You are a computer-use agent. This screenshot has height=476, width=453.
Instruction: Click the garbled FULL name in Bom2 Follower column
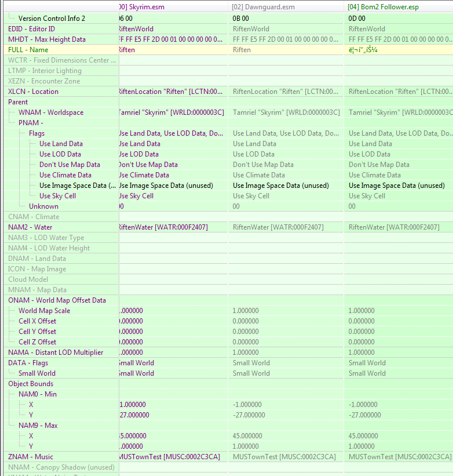pyautogui.click(x=363, y=50)
